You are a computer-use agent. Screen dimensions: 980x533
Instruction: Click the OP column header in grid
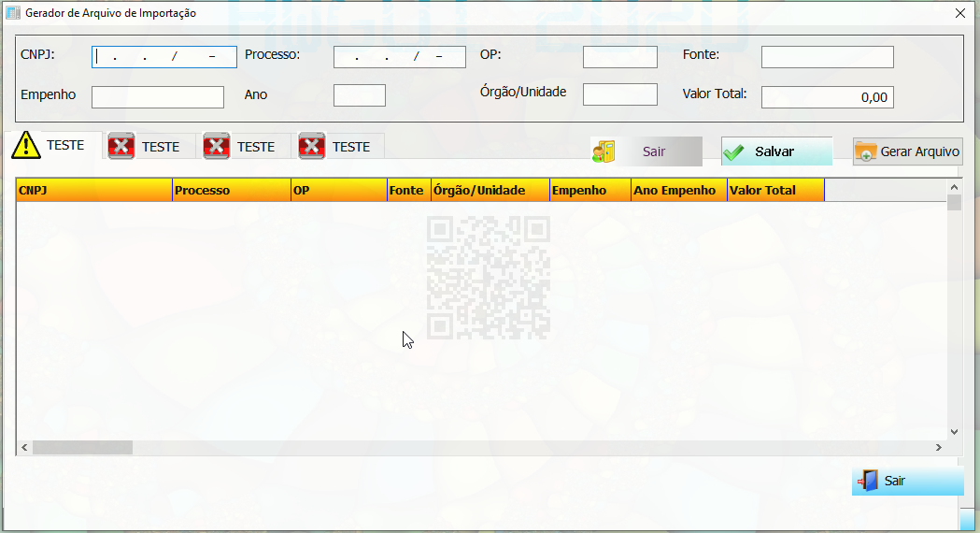[x=339, y=190]
